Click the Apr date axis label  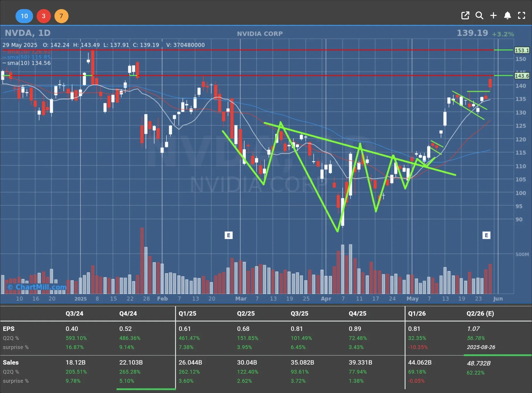tap(326, 299)
